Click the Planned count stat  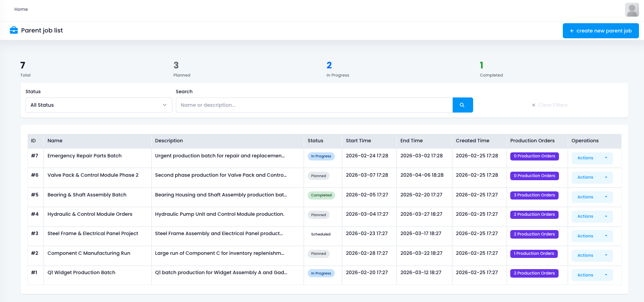click(x=176, y=65)
